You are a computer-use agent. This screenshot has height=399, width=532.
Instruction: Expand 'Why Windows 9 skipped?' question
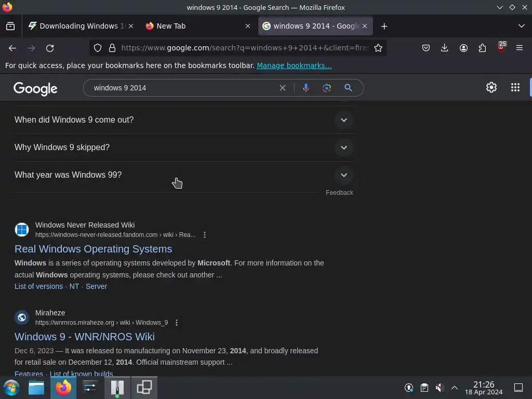click(x=183, y=148)
